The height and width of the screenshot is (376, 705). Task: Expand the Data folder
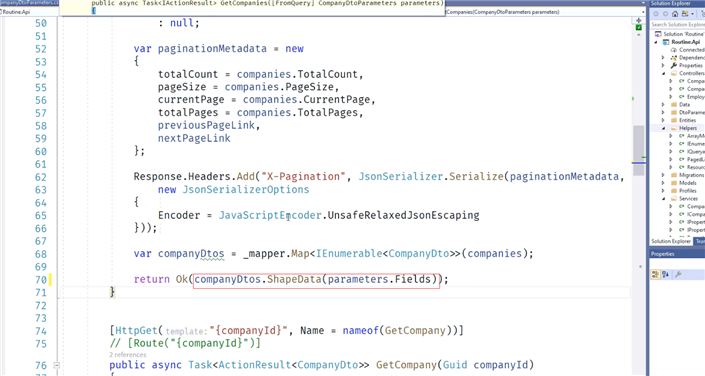663,104
